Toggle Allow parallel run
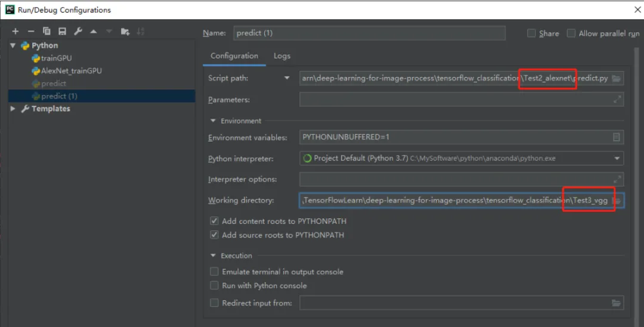This screenshot has width=644, height=327. pos(571,33)
